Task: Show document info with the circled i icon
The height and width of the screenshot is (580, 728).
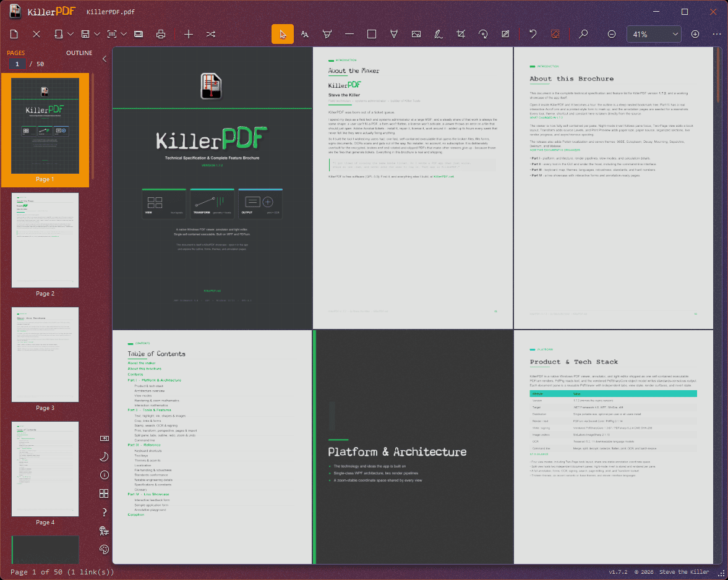Action: (105, 475)
